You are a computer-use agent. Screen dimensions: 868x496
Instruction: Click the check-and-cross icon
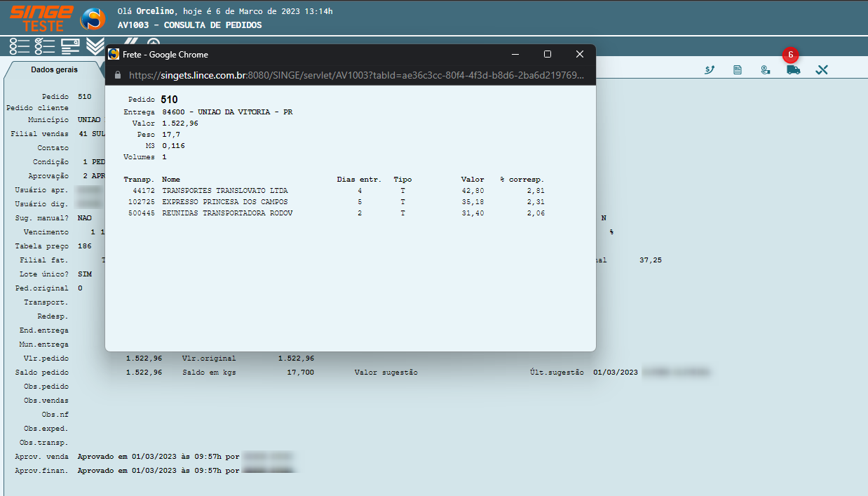(x=822, y=70)
